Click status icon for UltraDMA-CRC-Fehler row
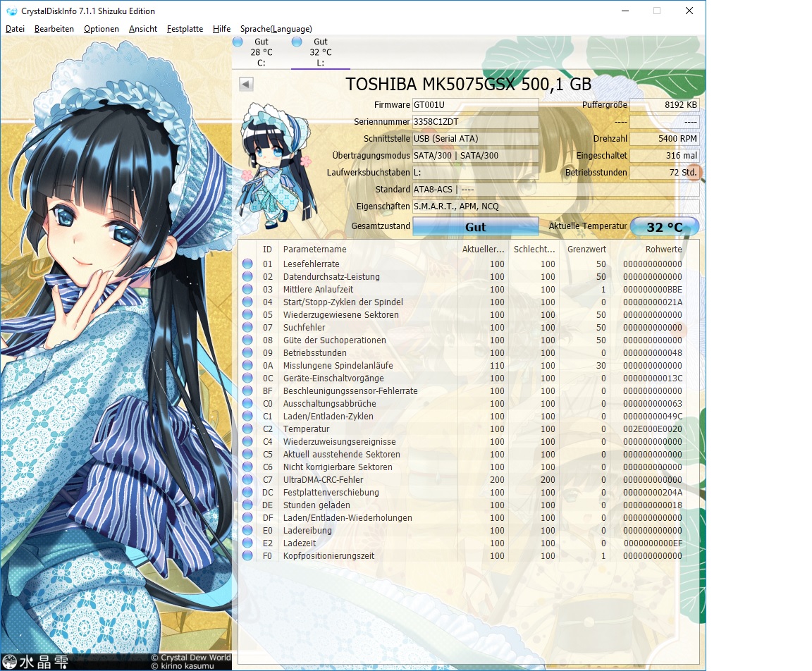 [x=247, y=479]
